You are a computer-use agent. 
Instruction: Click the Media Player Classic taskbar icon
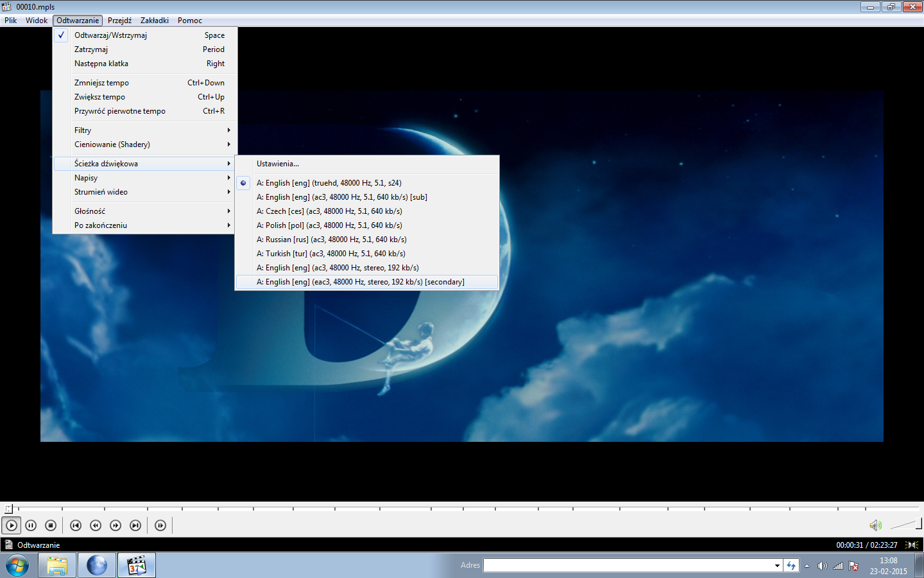click(x=137, y=566)
